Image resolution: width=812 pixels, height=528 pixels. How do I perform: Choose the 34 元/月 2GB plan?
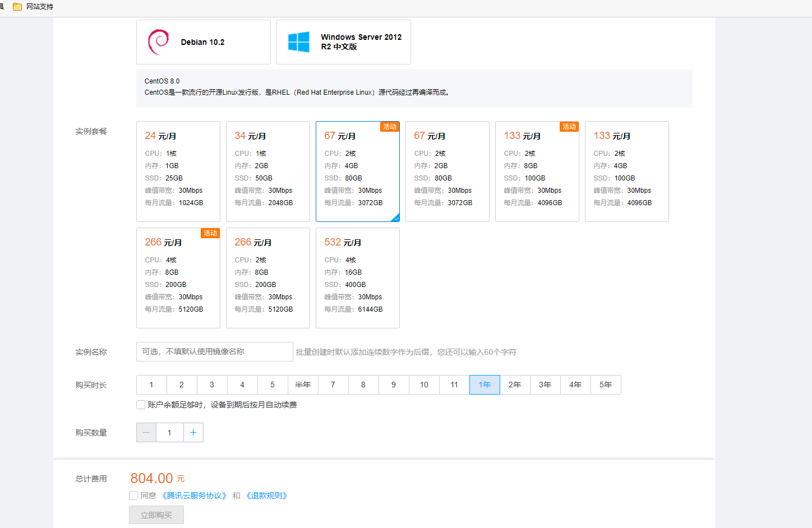(x=268, y=172)
